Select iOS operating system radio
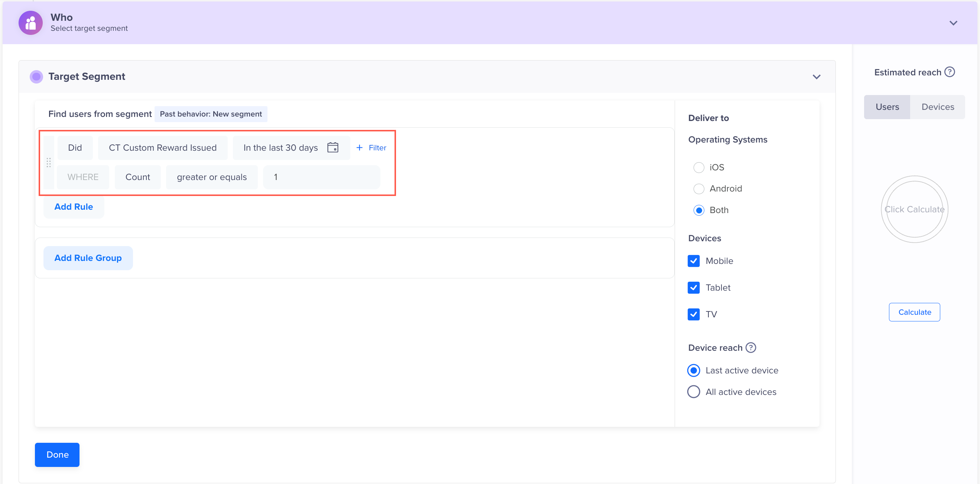Image resolution: width=980 pixels, height=484 pixels. click(698, 167)
